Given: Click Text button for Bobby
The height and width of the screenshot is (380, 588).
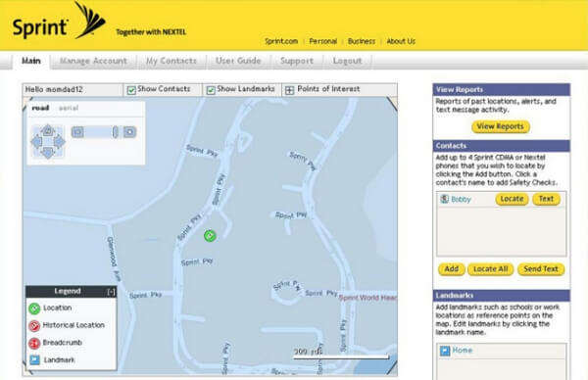Looking at the screenshot, I should [547, 199].
